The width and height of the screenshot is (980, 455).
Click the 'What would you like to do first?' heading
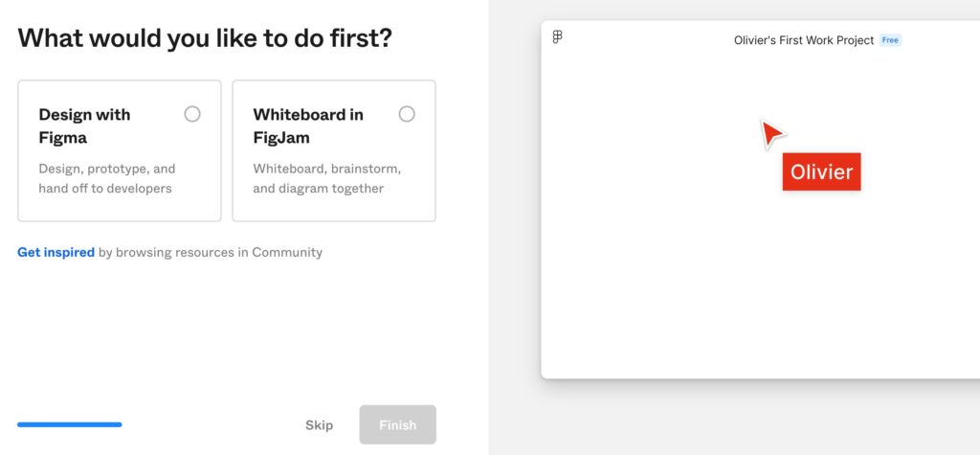205,38
